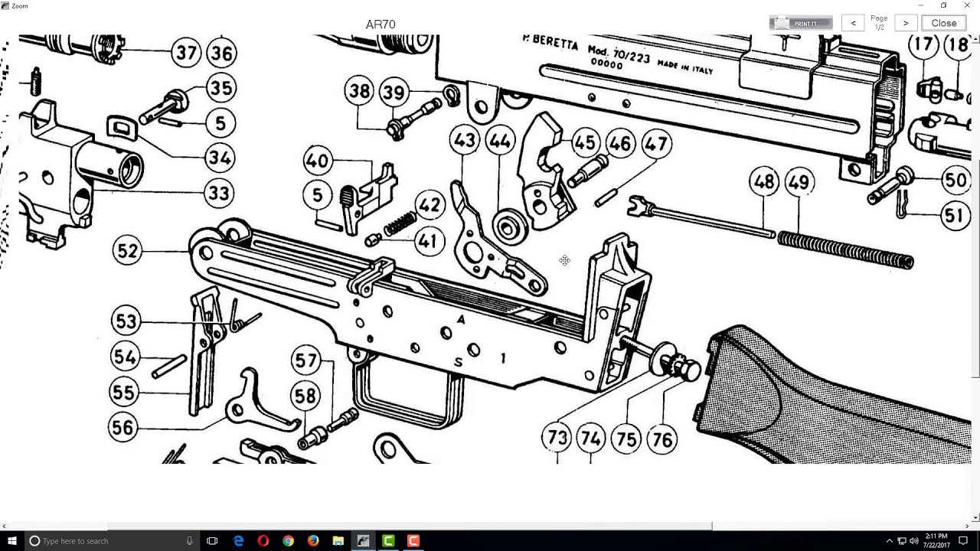Viewport: 980px width, 551px height.
Task: Click part number 52 label
Action: [128, 251]
